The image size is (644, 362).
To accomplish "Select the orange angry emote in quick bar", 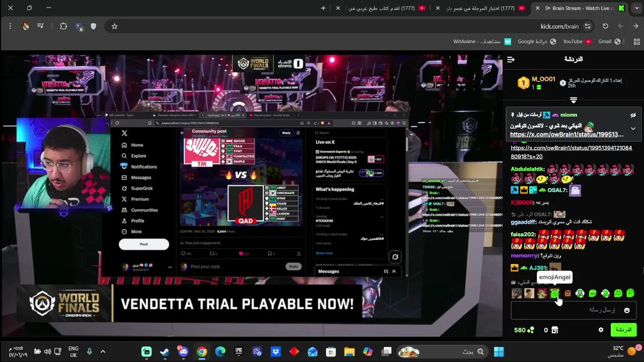I will point(568,293).
